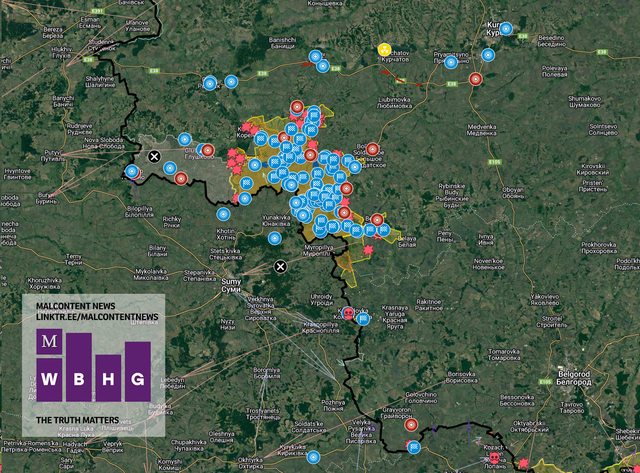
Task: Select the black X marker northeast of Sumy
Action: tap(281, 266)
